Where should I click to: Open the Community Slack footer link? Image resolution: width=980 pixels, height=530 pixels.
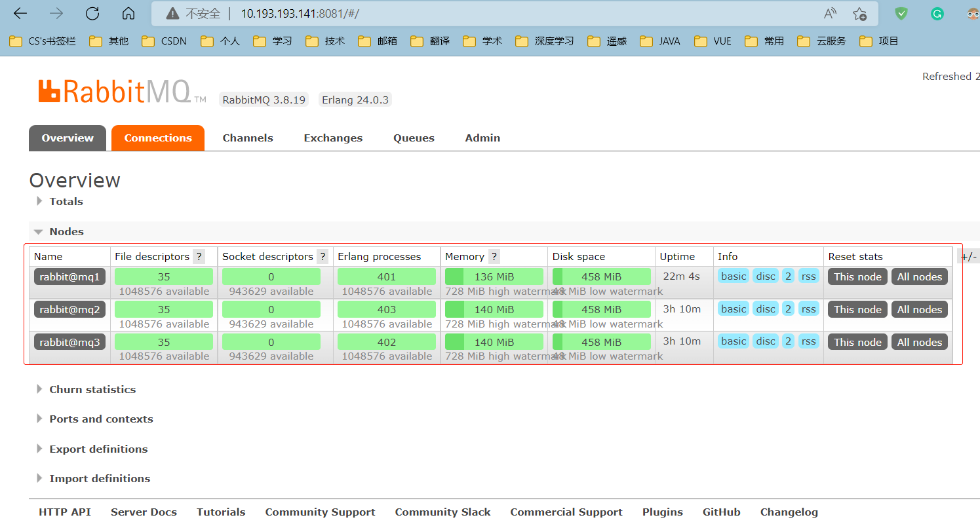[x=442, y=512]
